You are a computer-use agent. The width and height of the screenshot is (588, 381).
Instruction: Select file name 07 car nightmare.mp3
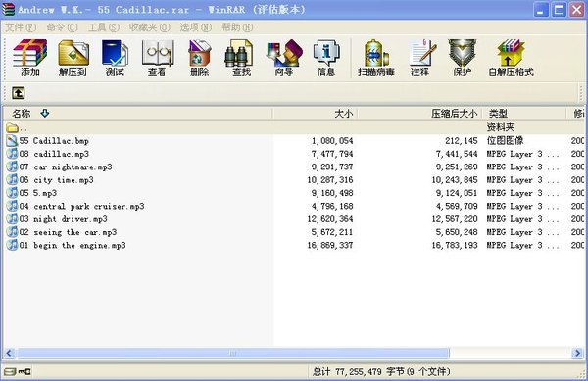tap(66, 167)
